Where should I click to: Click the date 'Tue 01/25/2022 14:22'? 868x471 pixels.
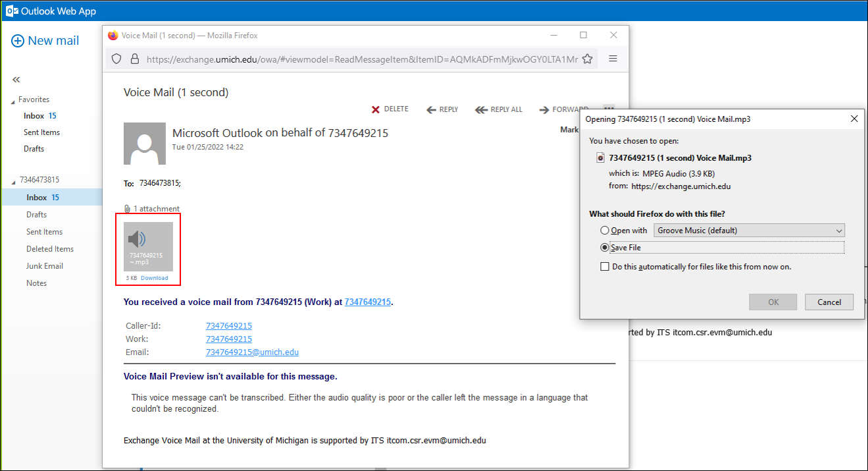pyautogui.click(x=208, y=147)
